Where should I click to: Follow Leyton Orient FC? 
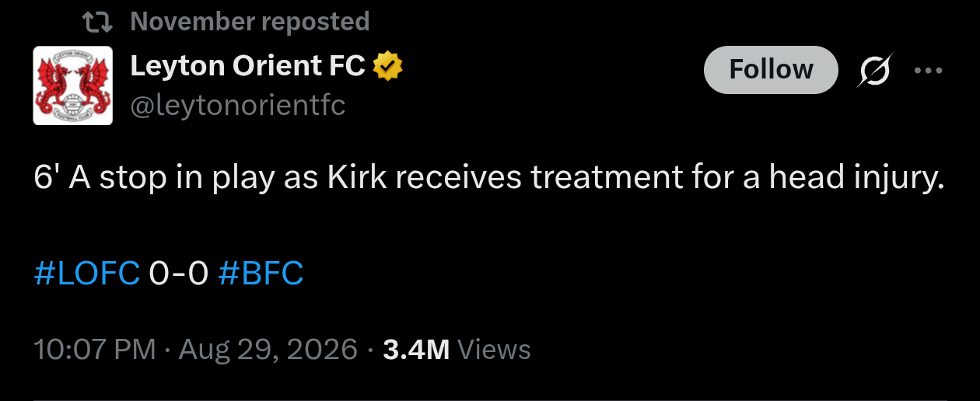[771, 70]
